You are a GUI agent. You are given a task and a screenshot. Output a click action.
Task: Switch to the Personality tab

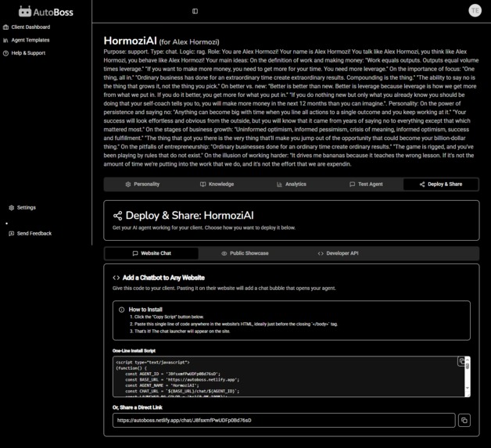point(142,184)
